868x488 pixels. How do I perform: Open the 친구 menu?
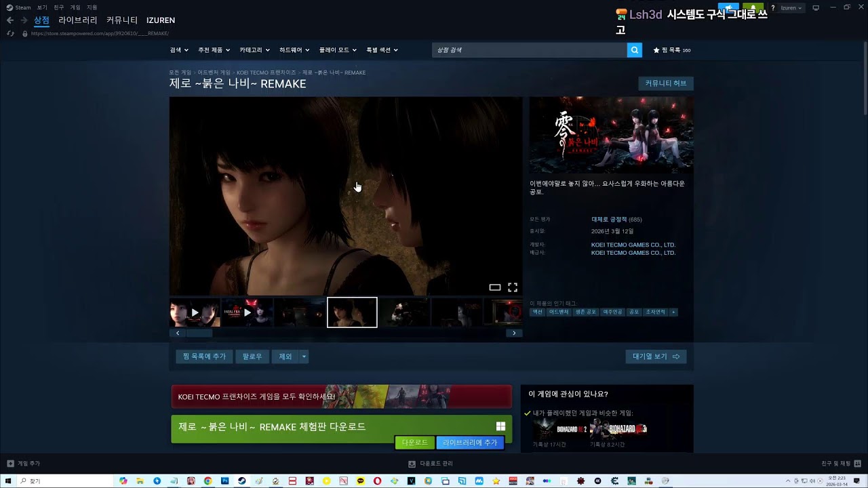59,7
